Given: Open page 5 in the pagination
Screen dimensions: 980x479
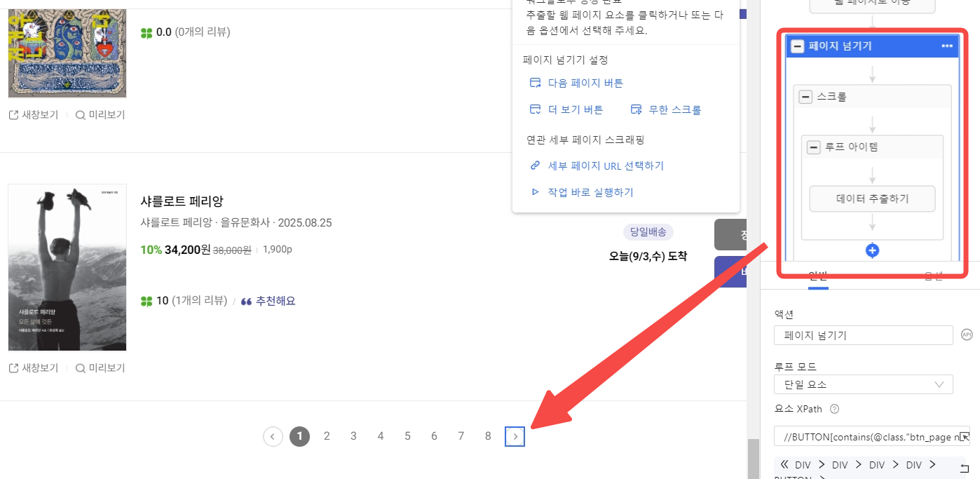Looking at the screenshot, I should pyautogui.click(x=407, y=436).
